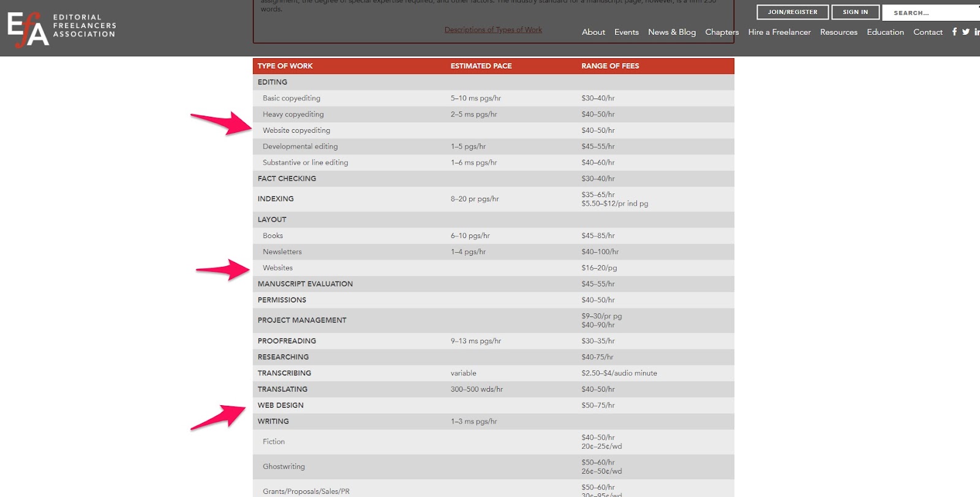Select the Grants/Proposals/Sales/PR row label

pos(306,491)
